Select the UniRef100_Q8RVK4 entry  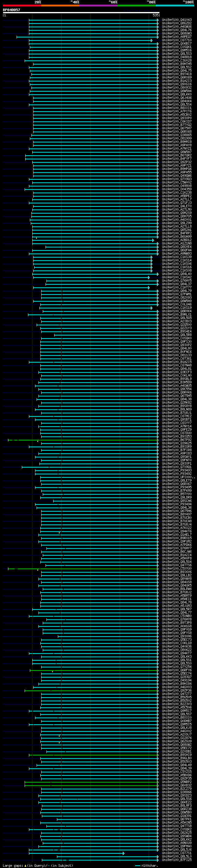(177, 311)
